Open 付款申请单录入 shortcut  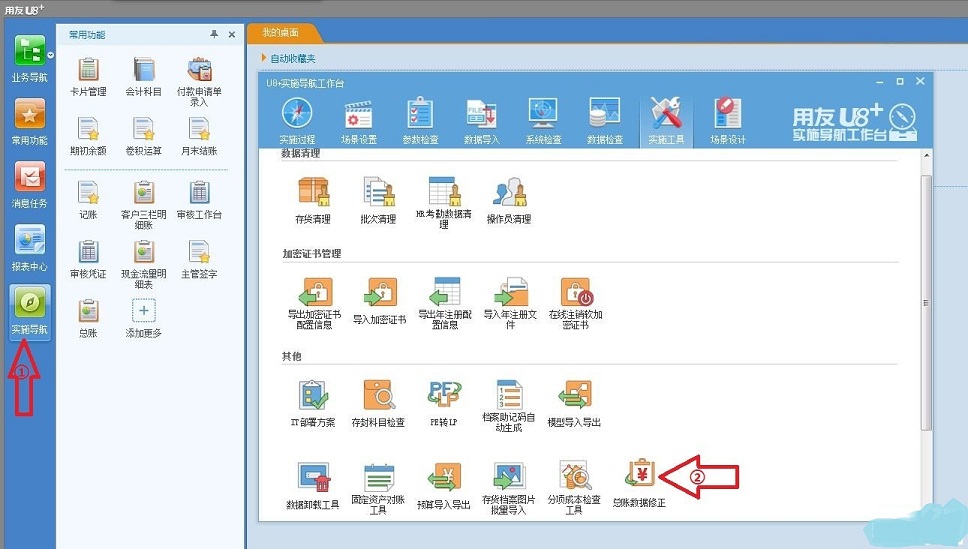click(x=199, y=82)
